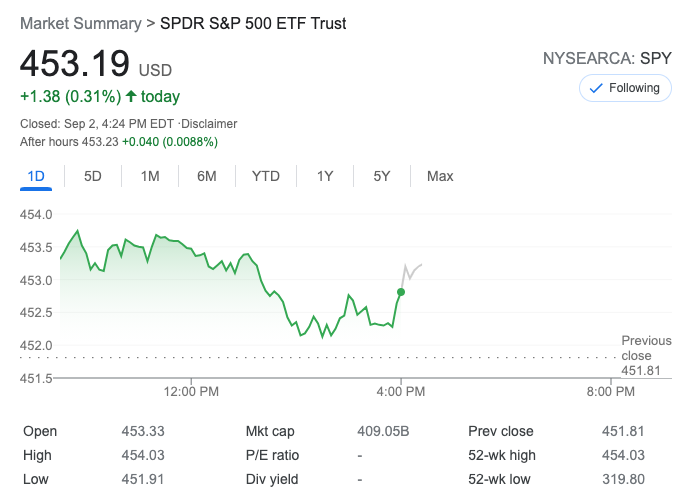This screenshot has height=499, width=687.
Task: Switch to the 5D tab
Action: pyautogui.click(x=93, y=176)
